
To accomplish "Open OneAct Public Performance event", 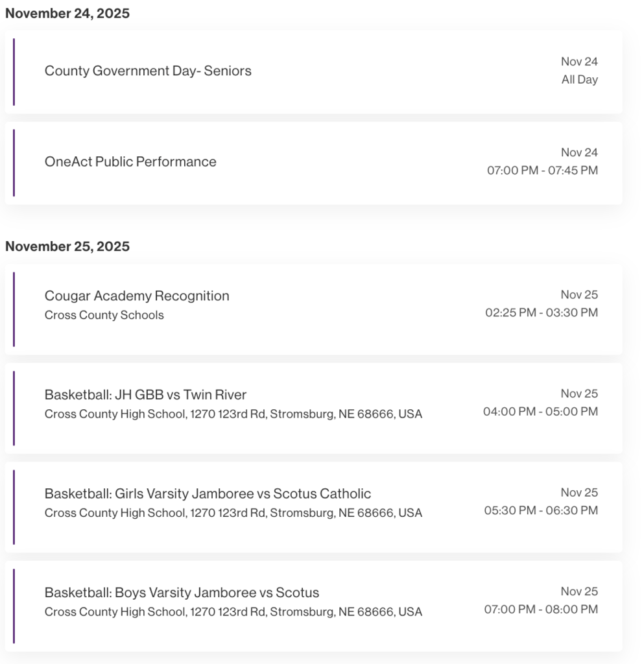I will (x=130, y=161).
